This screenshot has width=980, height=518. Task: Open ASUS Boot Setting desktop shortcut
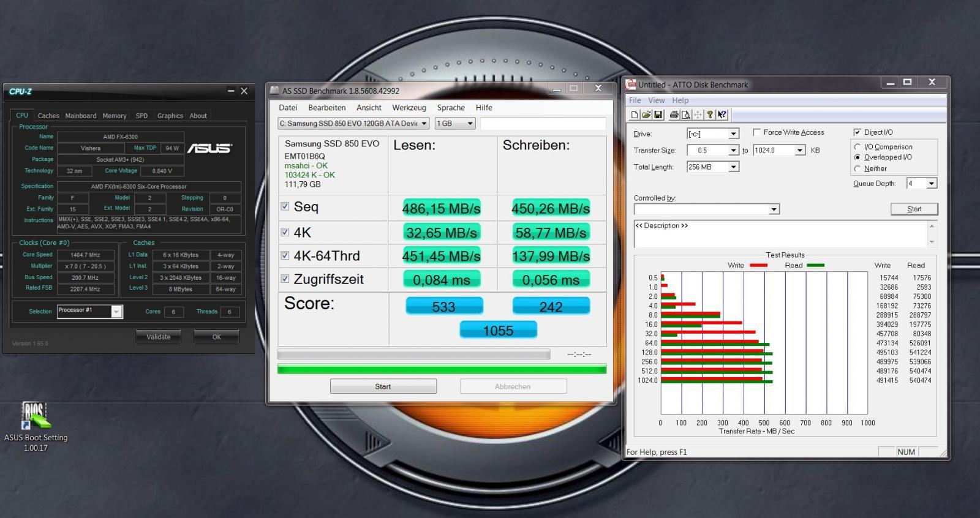click(36, 427)
